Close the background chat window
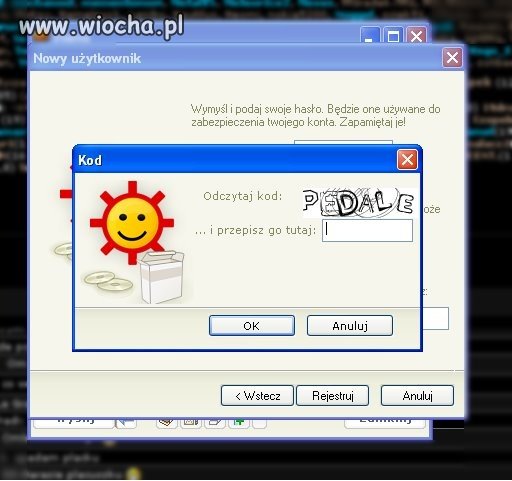 click(x=417, y=36)
